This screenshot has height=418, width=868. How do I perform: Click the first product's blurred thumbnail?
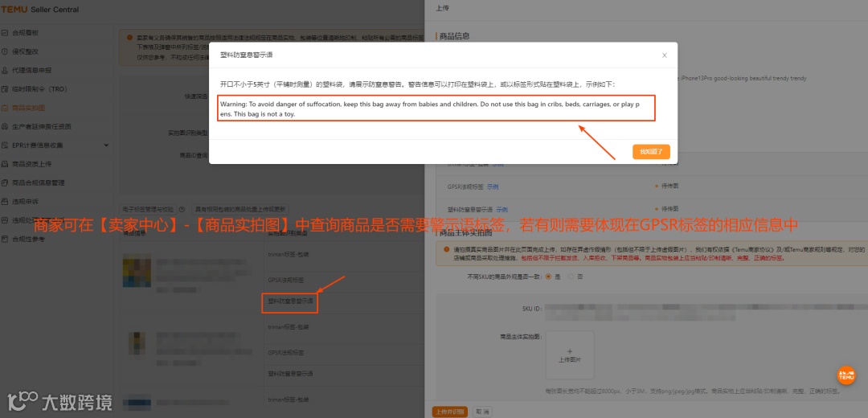coord(137,269)
